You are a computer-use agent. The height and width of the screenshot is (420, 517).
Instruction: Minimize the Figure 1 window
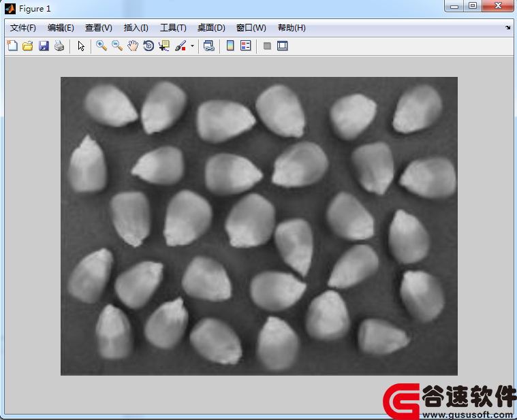click(x=454, y=6)
